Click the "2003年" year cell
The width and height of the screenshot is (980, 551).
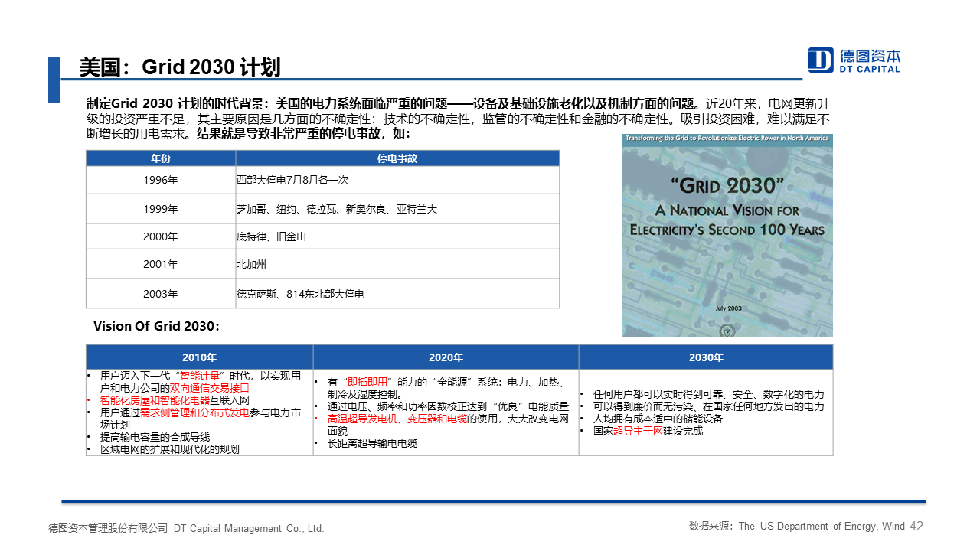click(x=161, y=294)
